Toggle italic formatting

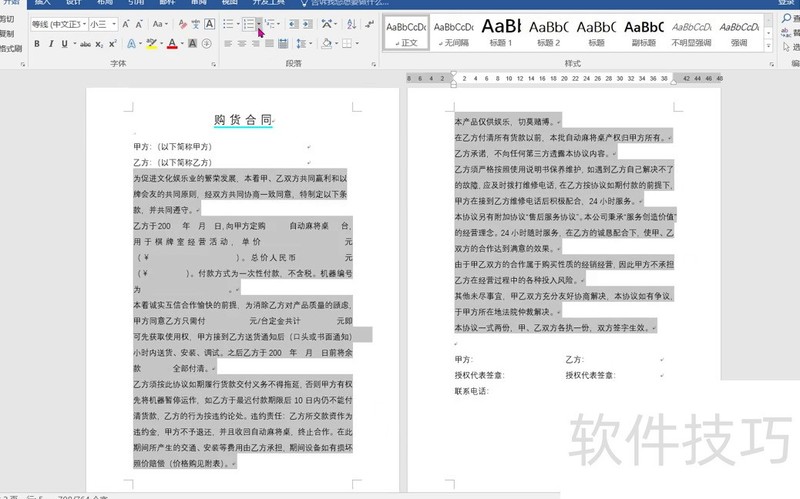(x=51, y=44)
